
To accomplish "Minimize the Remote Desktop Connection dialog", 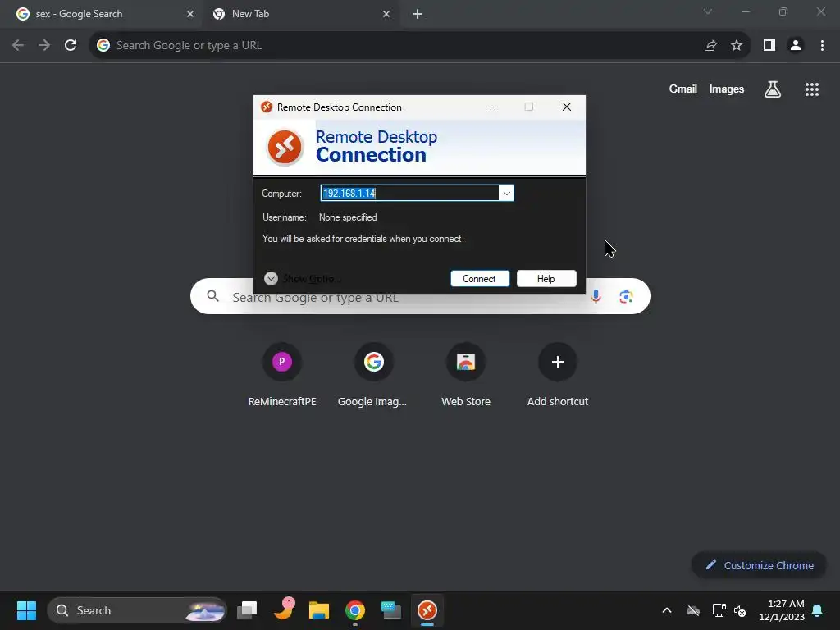I will pyautogui.click(x=492, y=107).
